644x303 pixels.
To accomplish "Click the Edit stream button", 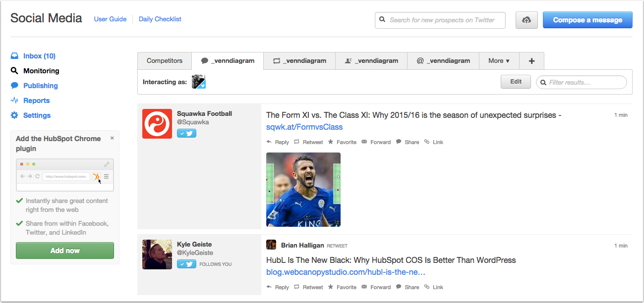I will 516,82.
